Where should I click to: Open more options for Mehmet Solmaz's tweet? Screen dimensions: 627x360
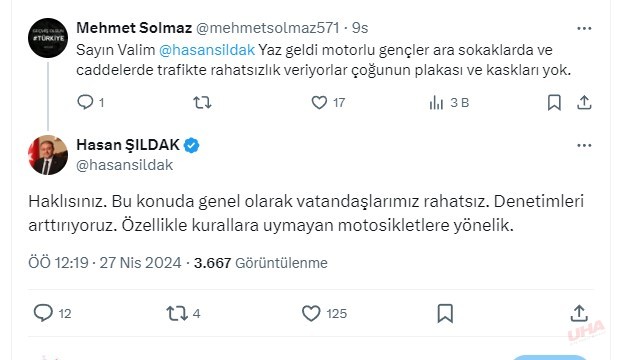pyautogui.click(x=584, y=28)
